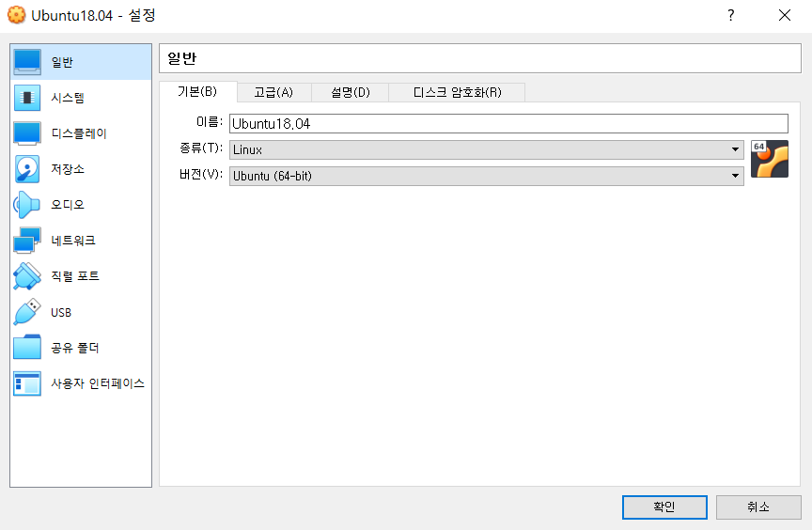Switch to the 설명(D) tab
The image size is (812, 530).
351,93
